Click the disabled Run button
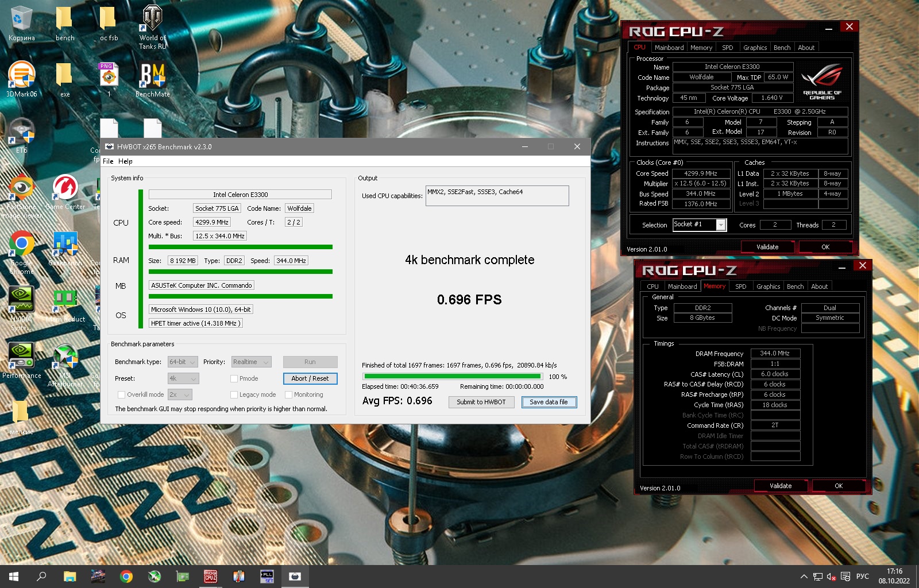Screen dimensions: 919x588 click(x=310, y=362)
